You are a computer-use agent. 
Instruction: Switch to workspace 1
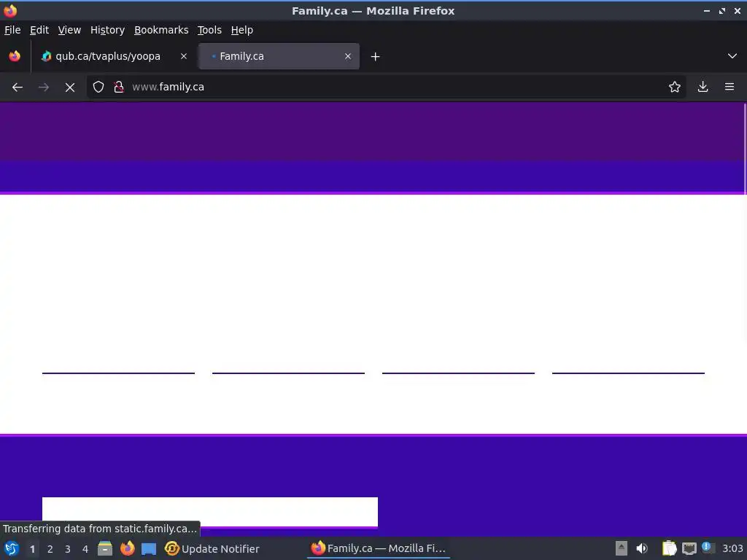[32, 549]
